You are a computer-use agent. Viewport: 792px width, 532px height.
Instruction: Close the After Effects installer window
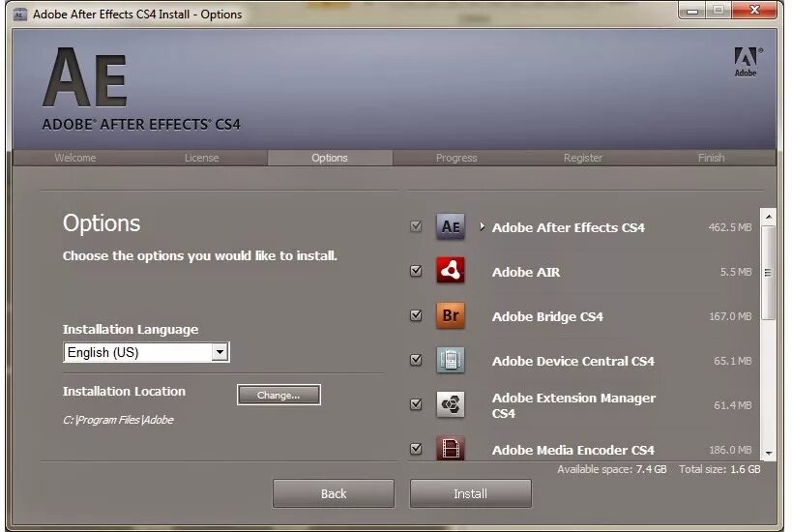point(754,10)
